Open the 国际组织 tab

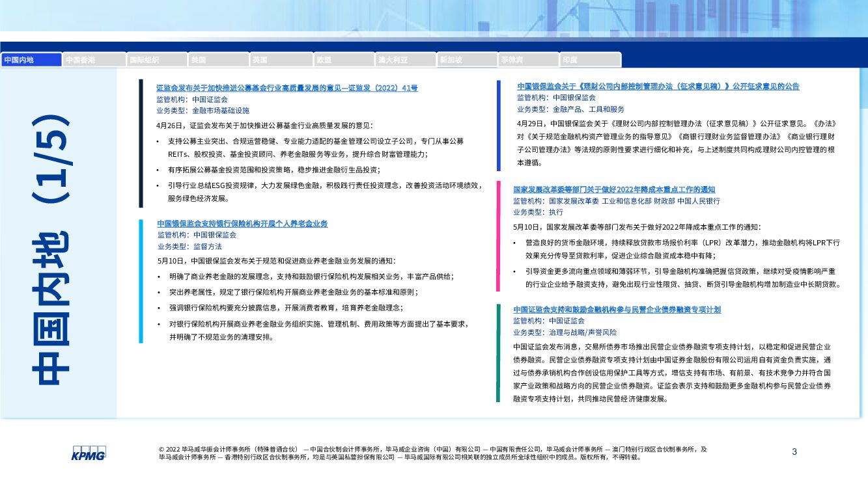(156, 60)
